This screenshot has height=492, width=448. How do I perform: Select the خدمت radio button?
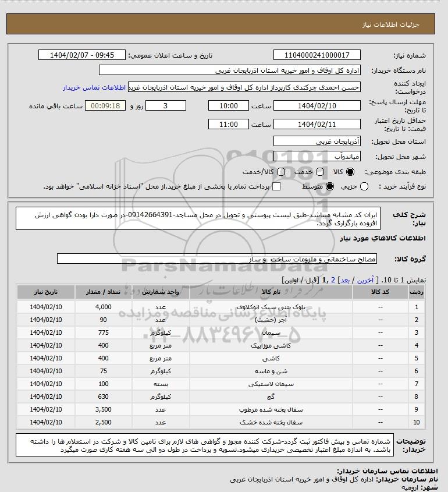tap(320, 172)
